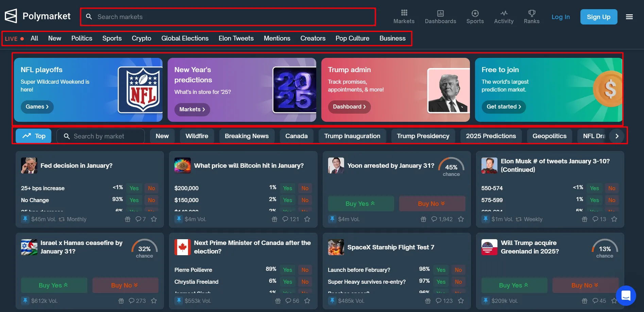This screenshot has height=312, width=644.
Task: Filter markets by Breaking News chip
Action: click(247, 136)
